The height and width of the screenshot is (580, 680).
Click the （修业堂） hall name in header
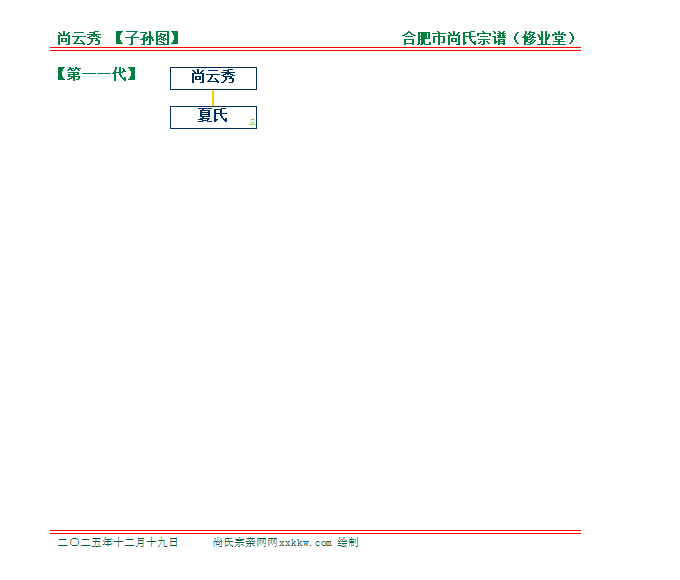543,39
